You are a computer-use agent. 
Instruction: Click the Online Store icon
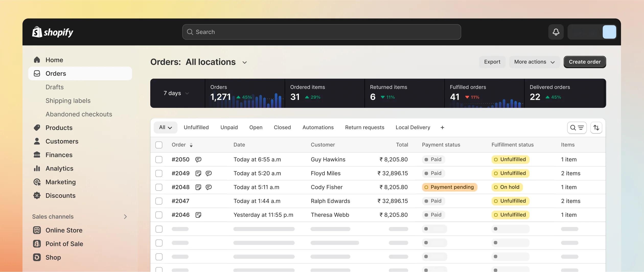[37, 230]
